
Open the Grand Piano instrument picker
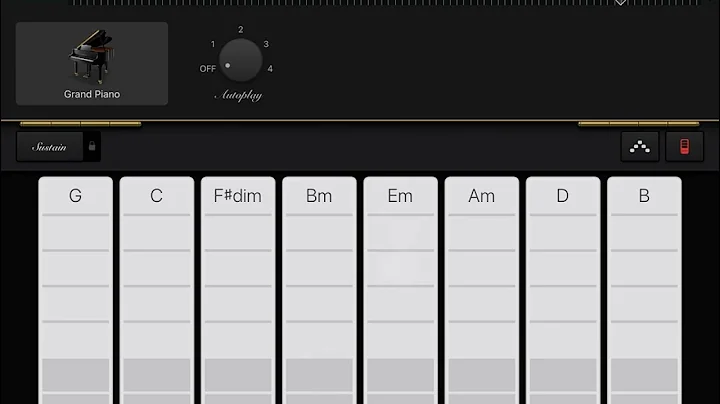[x=92, y=63]
